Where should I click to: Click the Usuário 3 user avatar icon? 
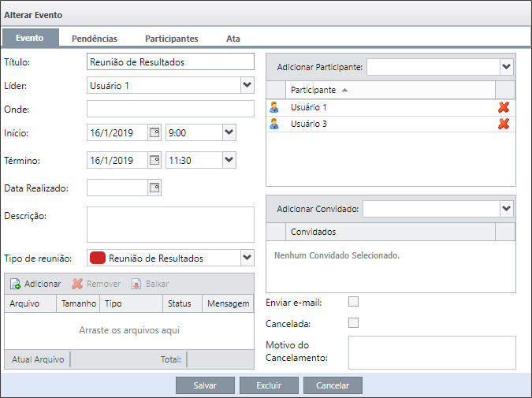tap(274, 124)
